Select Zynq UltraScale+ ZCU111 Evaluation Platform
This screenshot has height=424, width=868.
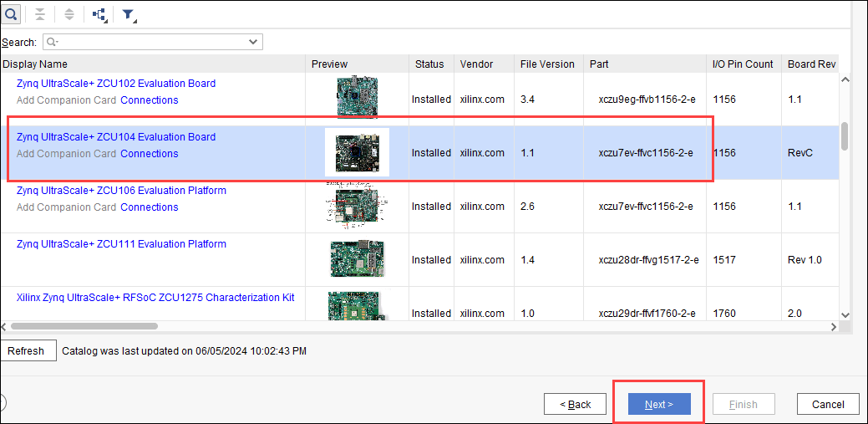121,244
